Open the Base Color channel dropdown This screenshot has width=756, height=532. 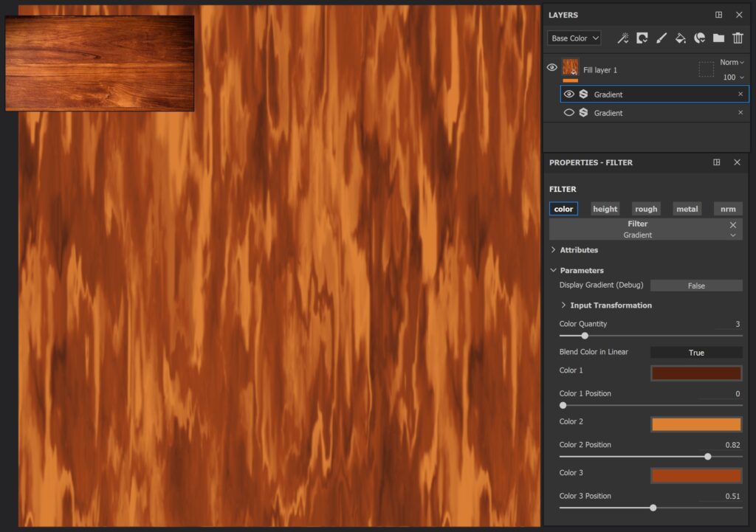[x=574, y=38]
